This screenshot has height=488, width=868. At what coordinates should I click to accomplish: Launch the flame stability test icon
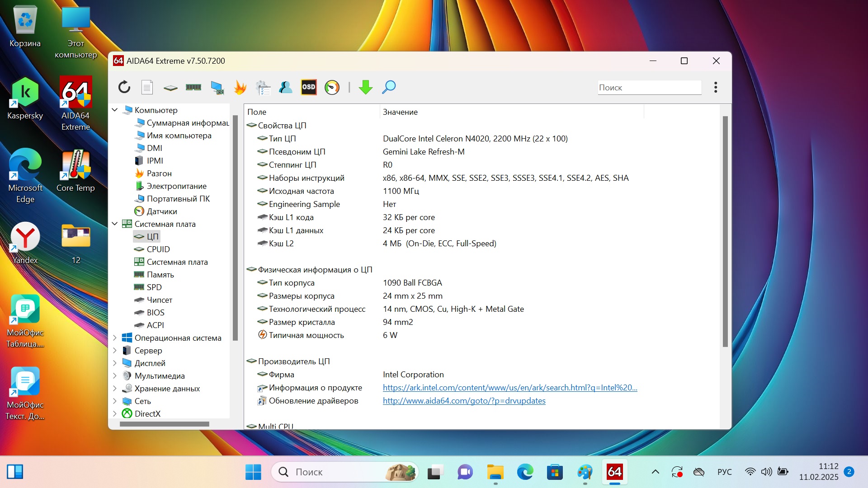click(240, 87)
